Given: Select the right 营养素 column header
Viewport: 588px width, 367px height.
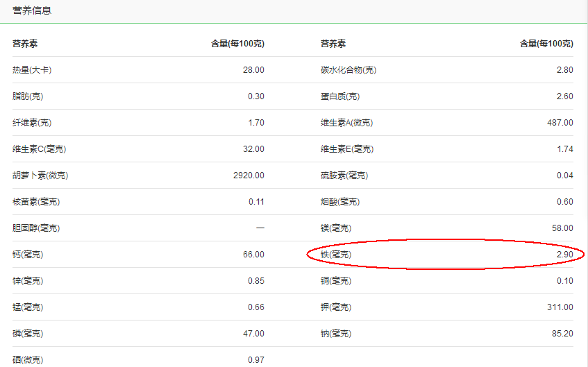Looking at the screenshot, I should click(x=333, y=44).
